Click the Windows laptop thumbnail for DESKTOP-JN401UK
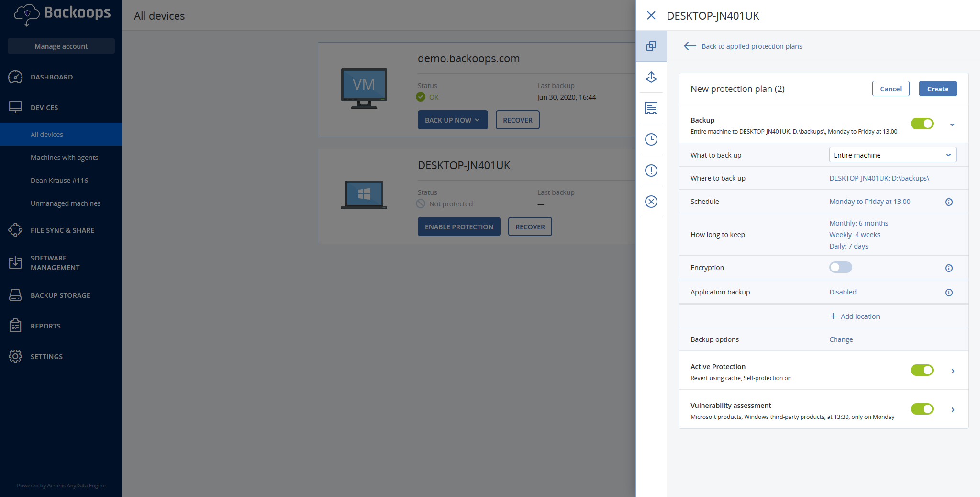Screen dimensions: 980x497 point(364,195)
